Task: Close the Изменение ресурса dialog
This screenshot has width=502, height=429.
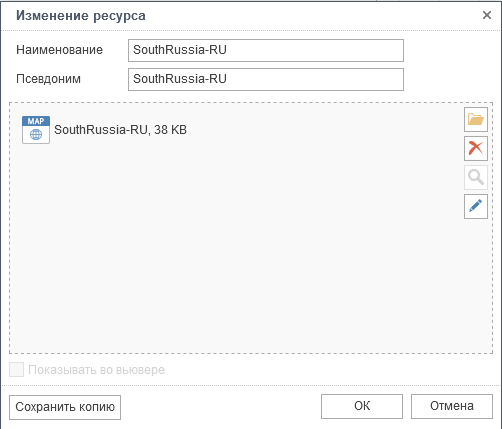Action: click(x=487, y=15)
